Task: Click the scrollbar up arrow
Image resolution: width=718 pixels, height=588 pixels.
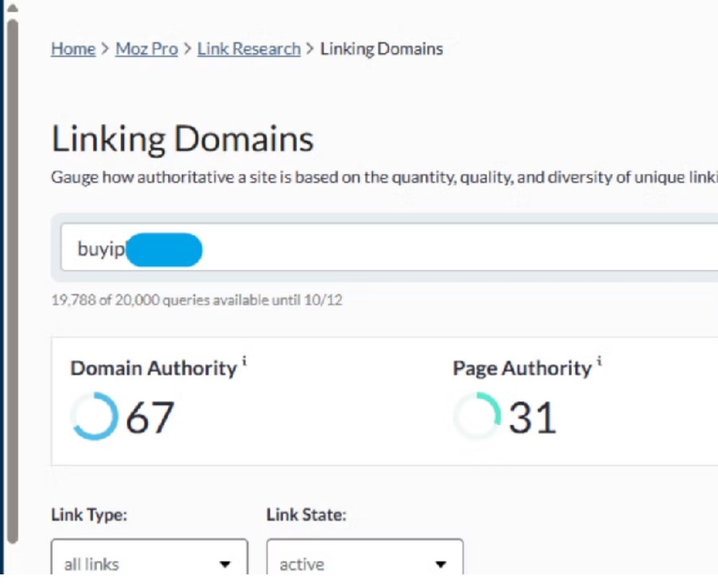Action: pos(13,8)
